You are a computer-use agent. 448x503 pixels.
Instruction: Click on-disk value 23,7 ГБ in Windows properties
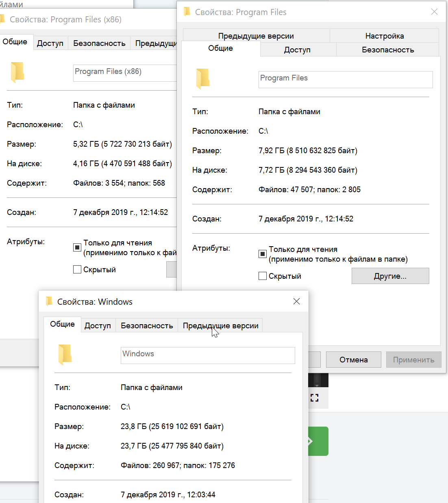click(172, 446)
